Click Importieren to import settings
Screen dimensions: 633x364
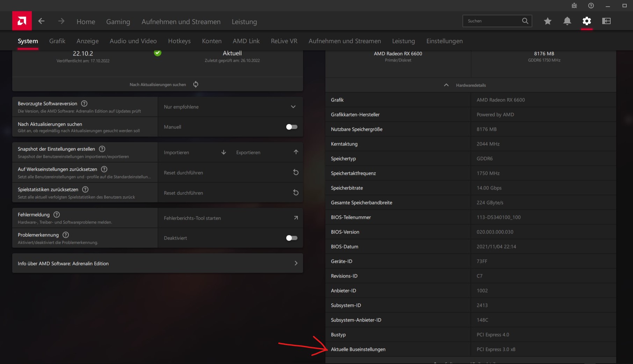177,152
